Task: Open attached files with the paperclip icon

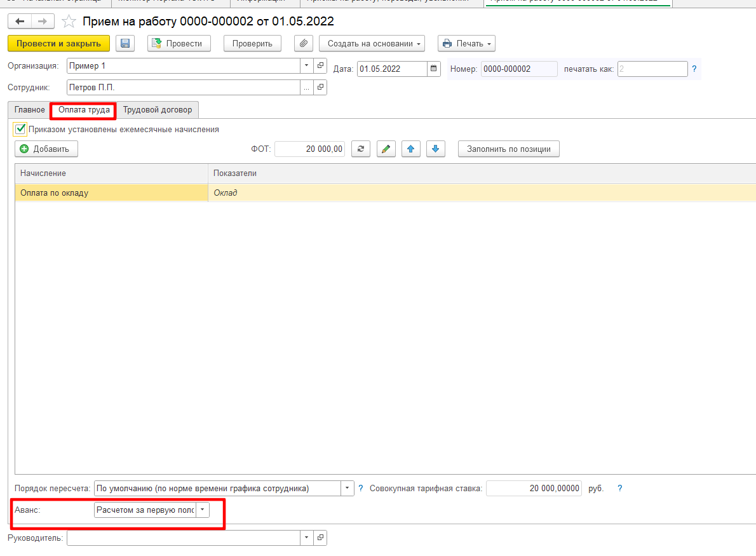Action: 304,43
